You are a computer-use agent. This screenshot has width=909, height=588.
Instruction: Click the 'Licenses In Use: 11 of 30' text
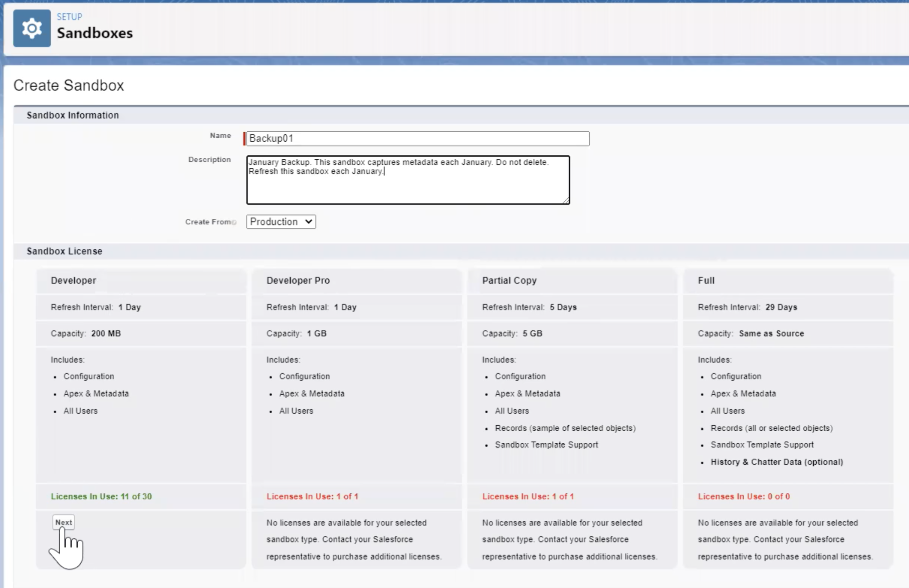click(102, 496)
